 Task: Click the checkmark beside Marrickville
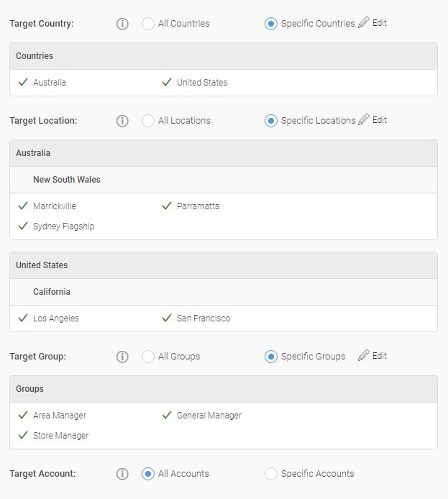23,206
